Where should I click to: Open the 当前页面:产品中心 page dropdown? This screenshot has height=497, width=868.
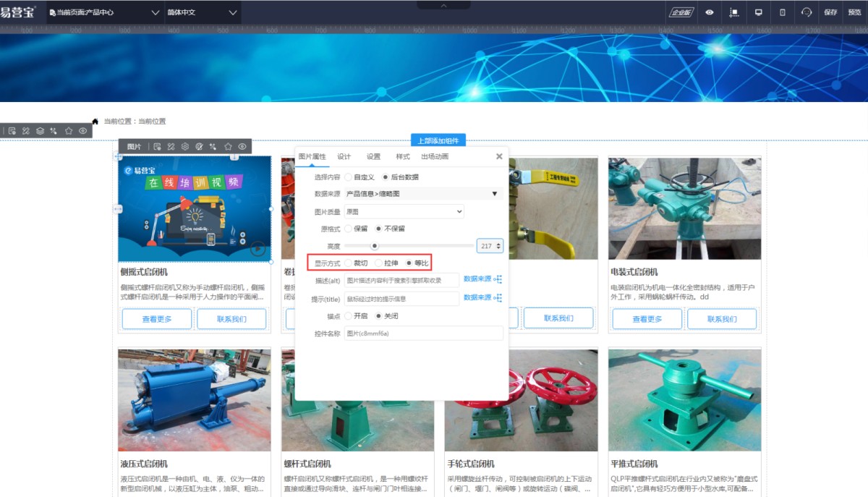click(104, 12)
